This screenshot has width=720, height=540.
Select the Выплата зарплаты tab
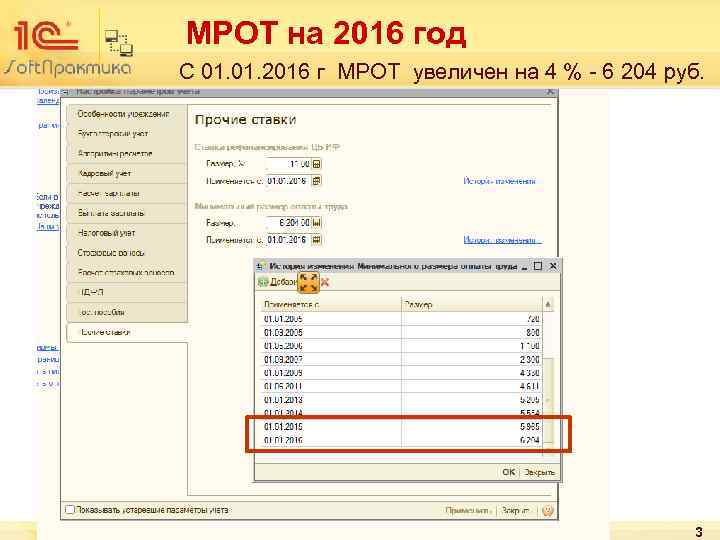tap(127, 213)
